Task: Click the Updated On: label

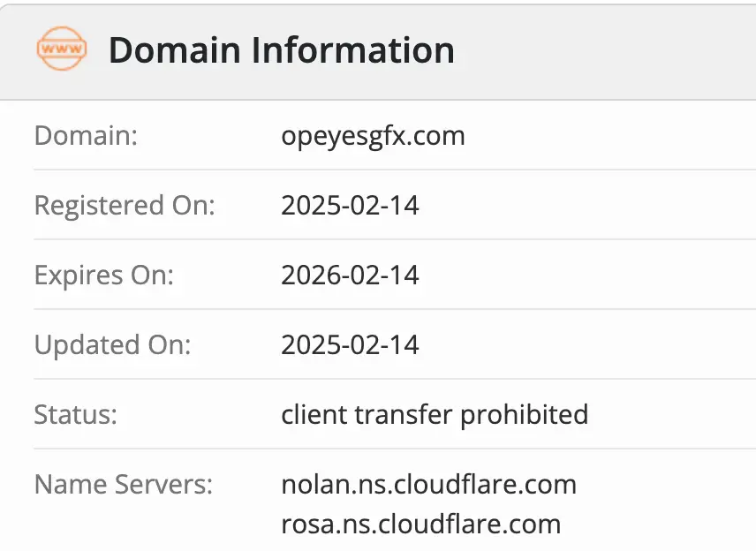Action: click(112, 344)
